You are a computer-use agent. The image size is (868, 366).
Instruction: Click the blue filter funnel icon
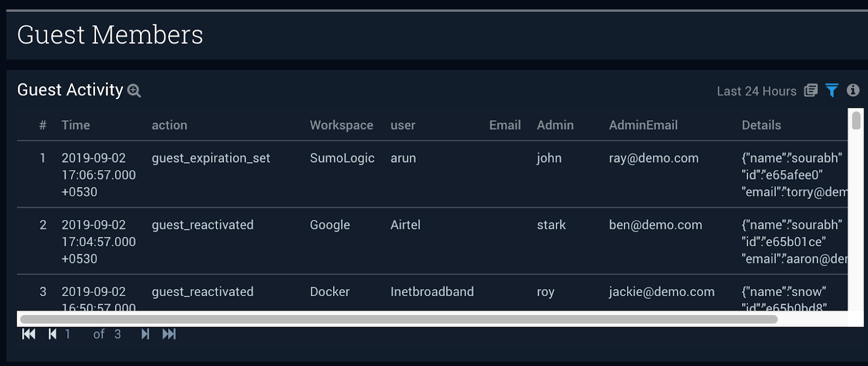pos(832,91)
